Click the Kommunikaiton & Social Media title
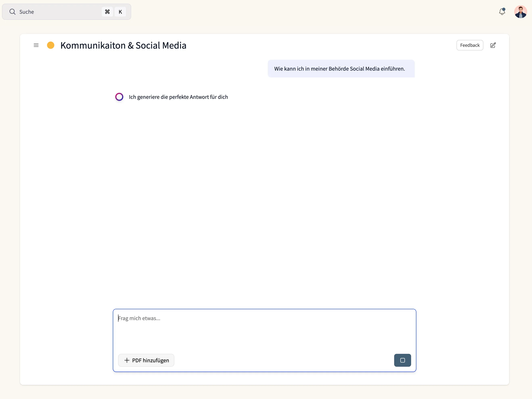The image size is (532, 399). [123, 45]
